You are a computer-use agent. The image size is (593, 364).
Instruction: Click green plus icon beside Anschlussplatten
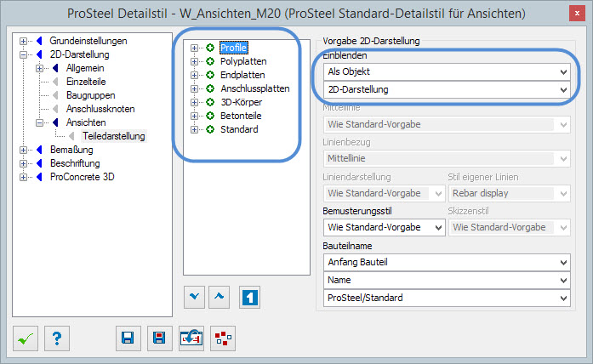(210, 88)
